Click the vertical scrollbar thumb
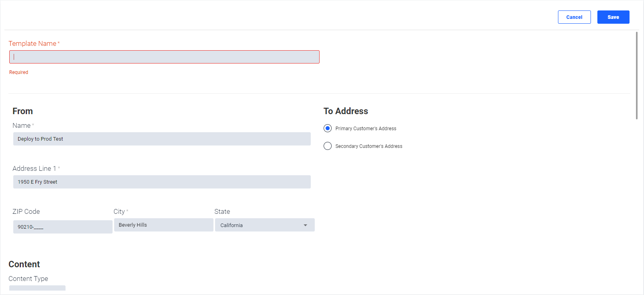The width and height of the screenshot is (644, 295). coord(637,76)
